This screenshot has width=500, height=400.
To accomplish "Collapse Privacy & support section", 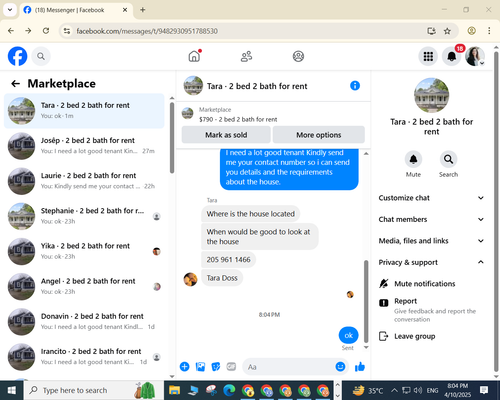I will coord(431,262).
